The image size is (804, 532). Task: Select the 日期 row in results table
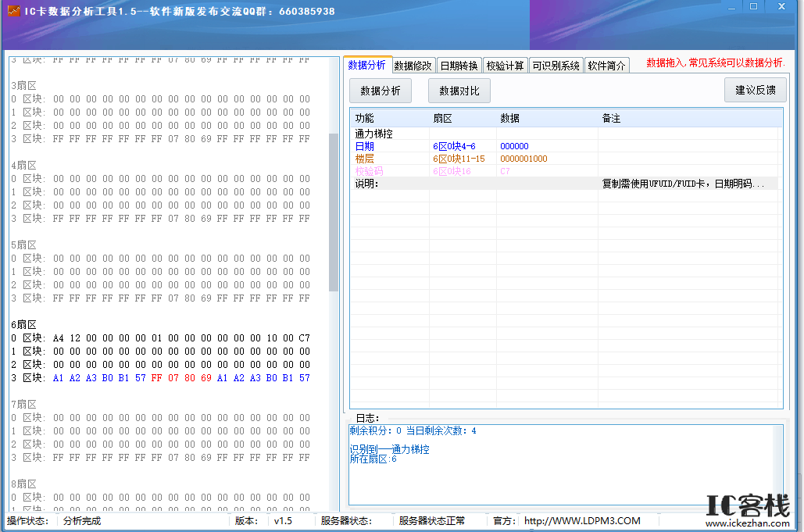click(566, 146)
